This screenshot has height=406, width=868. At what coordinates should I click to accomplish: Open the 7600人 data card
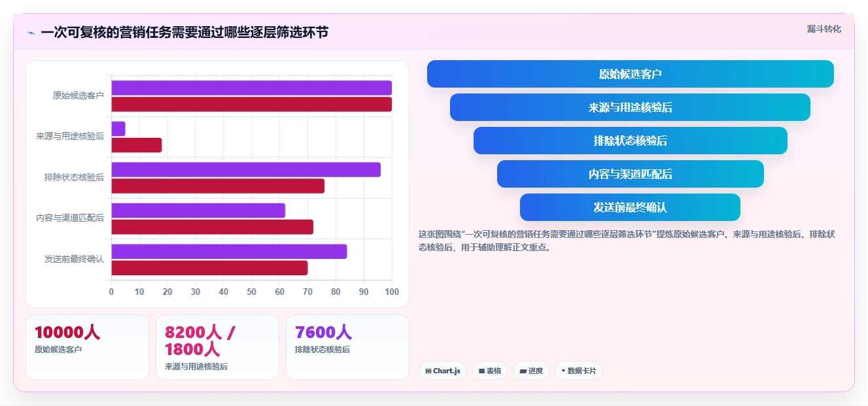coord(347,347)
